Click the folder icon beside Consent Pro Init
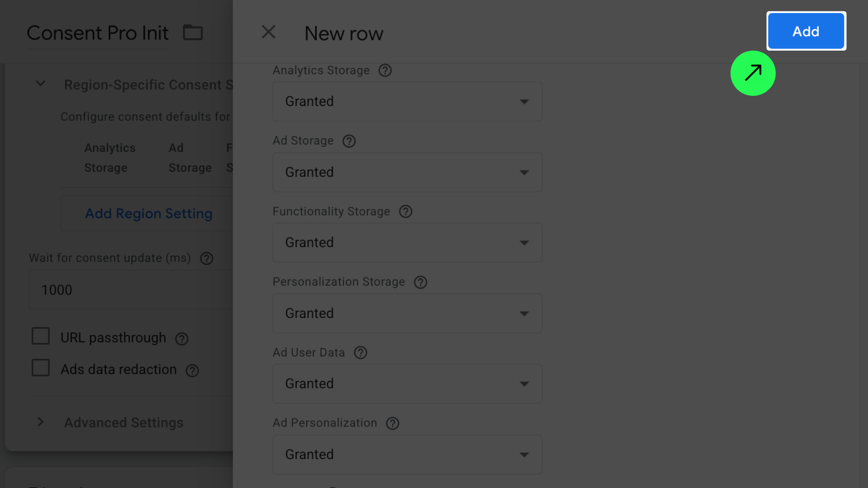This screenshot has height=488, width=868. tap(193, 33)
